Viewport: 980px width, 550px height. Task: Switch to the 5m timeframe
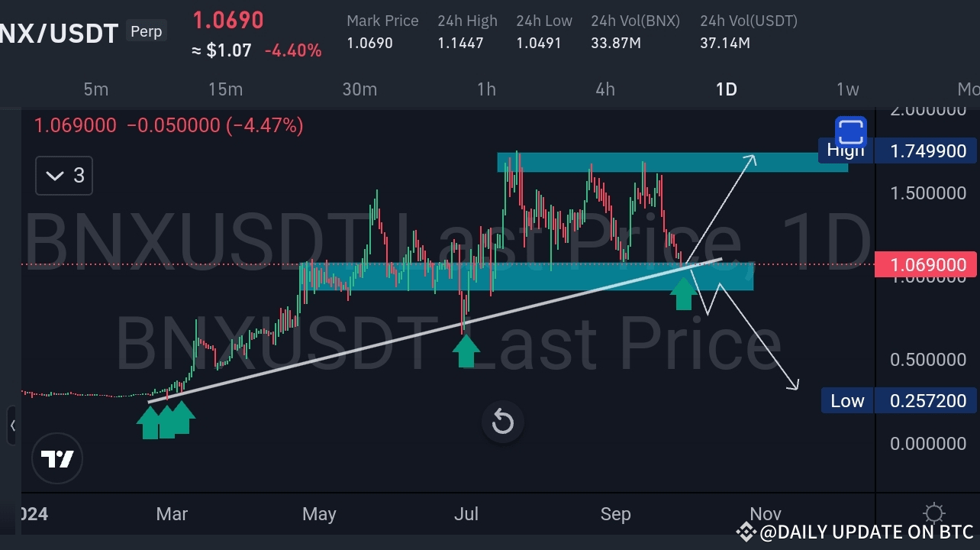pos(96,89)
